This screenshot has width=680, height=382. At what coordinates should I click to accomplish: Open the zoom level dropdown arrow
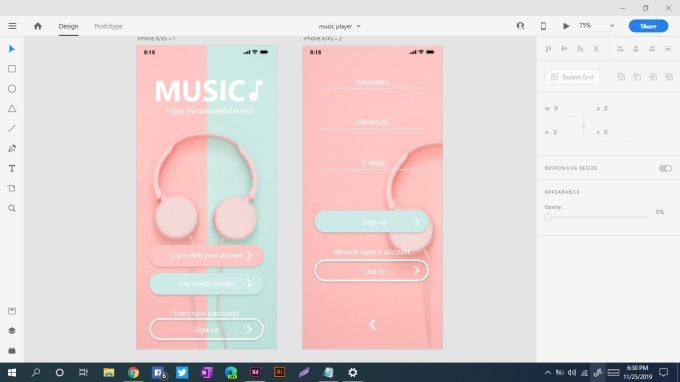612,26
